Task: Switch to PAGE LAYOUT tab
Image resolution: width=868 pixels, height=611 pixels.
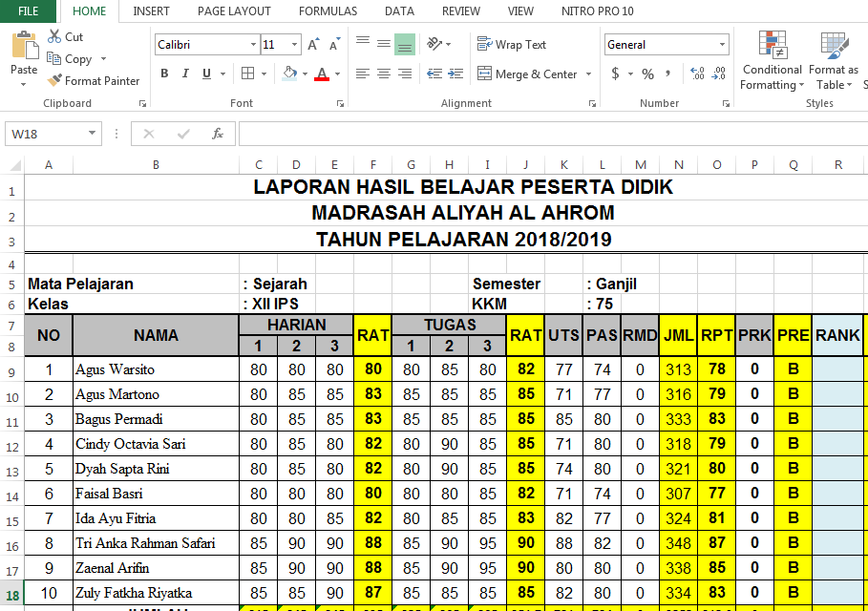Action: 234,11
